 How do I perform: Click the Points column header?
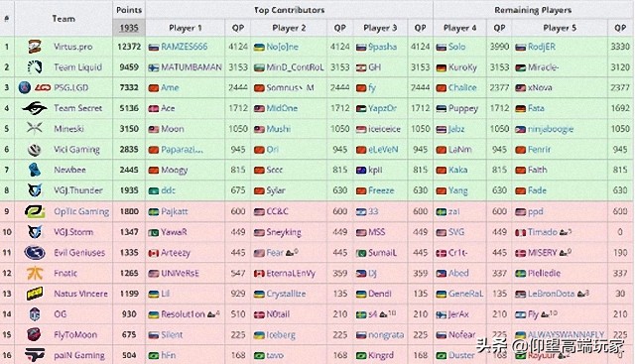pyautogui.click(x=129, y=10)
